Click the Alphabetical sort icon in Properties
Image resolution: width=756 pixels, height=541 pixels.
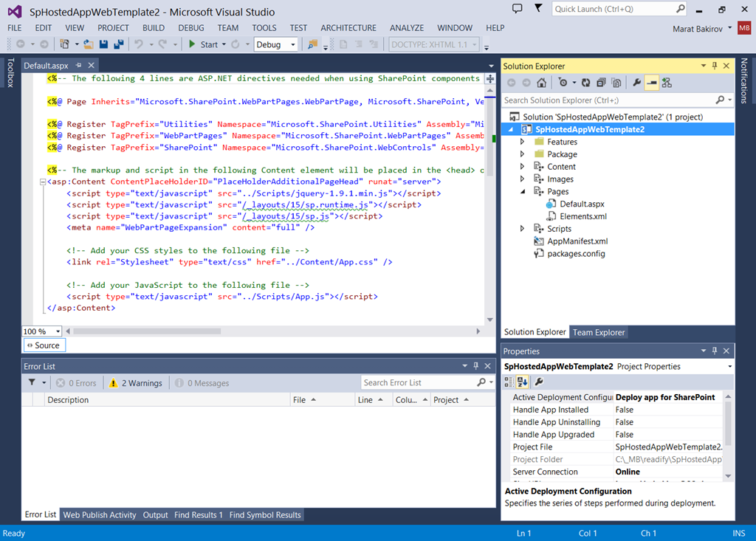(522, 382)
